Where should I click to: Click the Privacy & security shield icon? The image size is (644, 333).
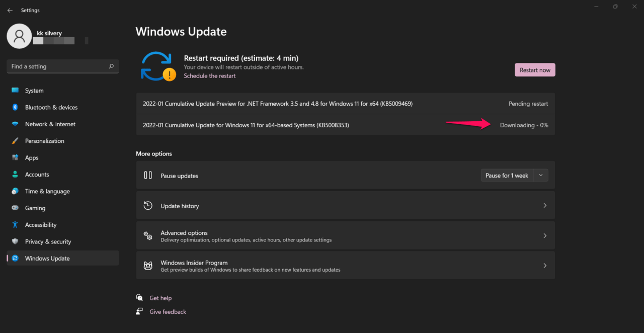(15, 241)
